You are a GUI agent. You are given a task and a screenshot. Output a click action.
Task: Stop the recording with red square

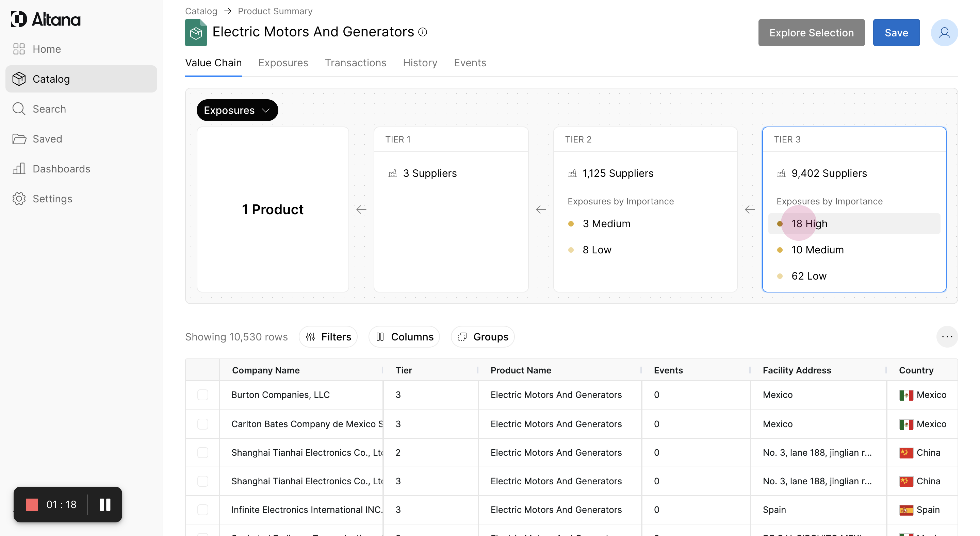click(x=32, y=504)
